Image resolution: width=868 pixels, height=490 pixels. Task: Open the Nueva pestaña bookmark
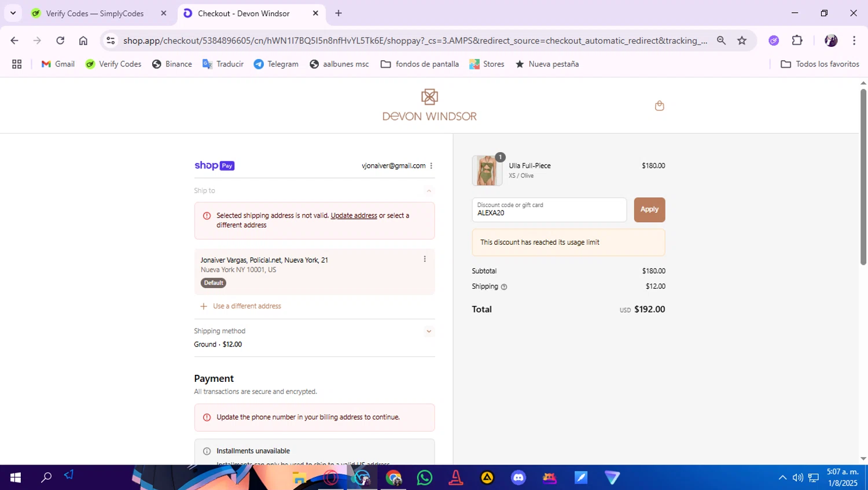click(547, 64)
